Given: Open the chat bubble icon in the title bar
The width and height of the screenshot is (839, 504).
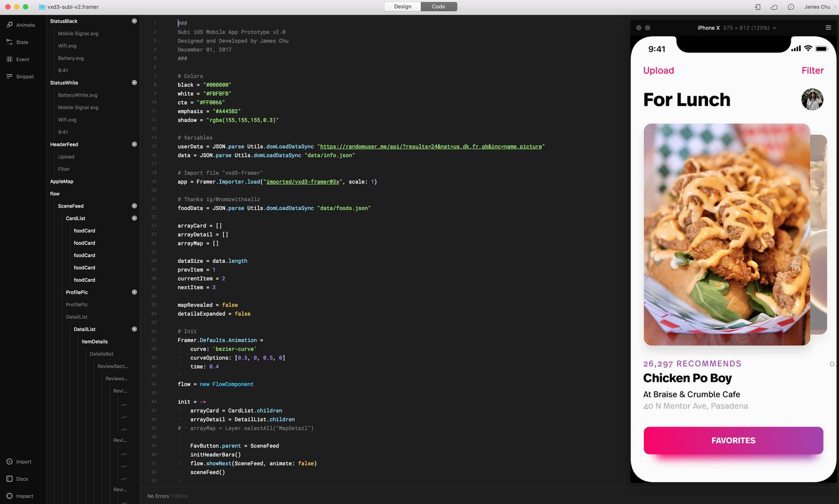Looking at the screenshot, I should point(791,7).
